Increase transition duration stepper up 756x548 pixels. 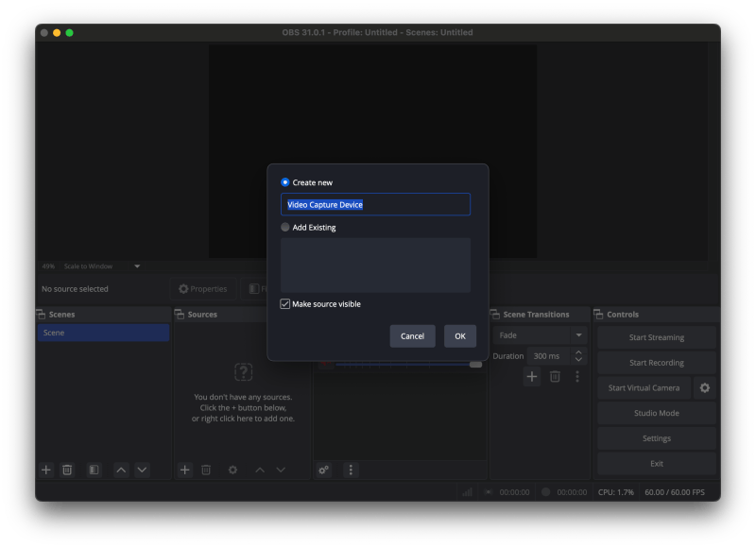pos(578,352)
